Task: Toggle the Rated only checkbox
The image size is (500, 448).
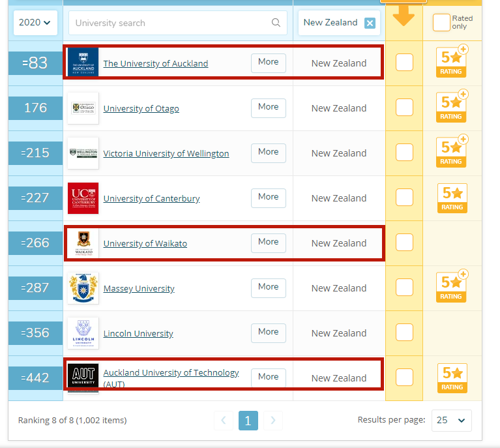Action: pos(441,23)
